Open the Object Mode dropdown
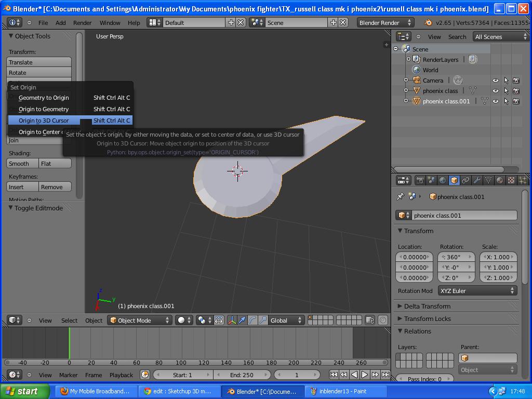Image resolution: width=532 pixels, height=399 pixels. tap(139, 321)
